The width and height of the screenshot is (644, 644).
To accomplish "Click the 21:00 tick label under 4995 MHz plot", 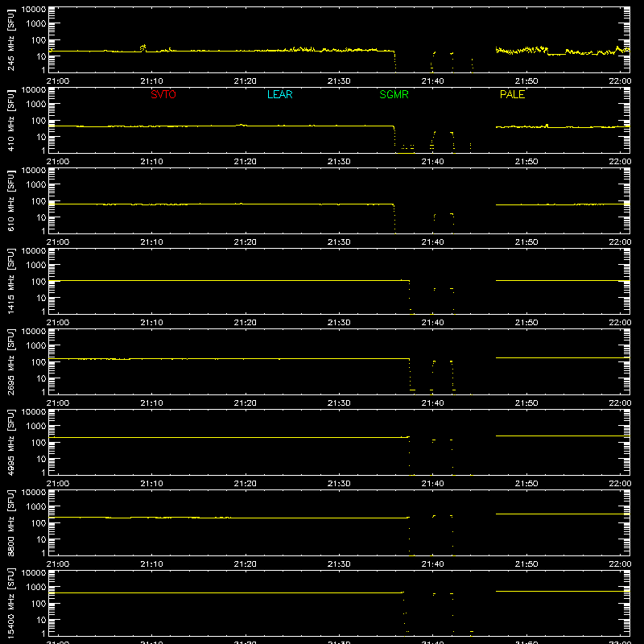I will point(58,484).
